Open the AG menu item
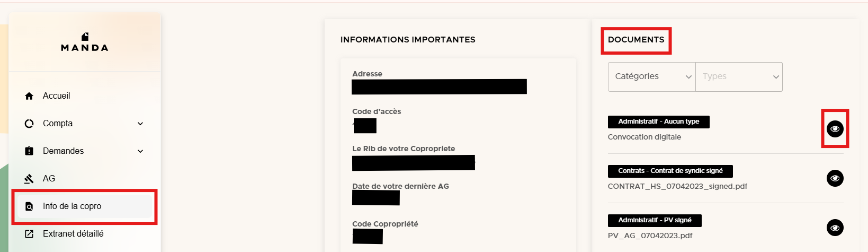This screenshot has width=868, height=252. (x=49, y=179)
